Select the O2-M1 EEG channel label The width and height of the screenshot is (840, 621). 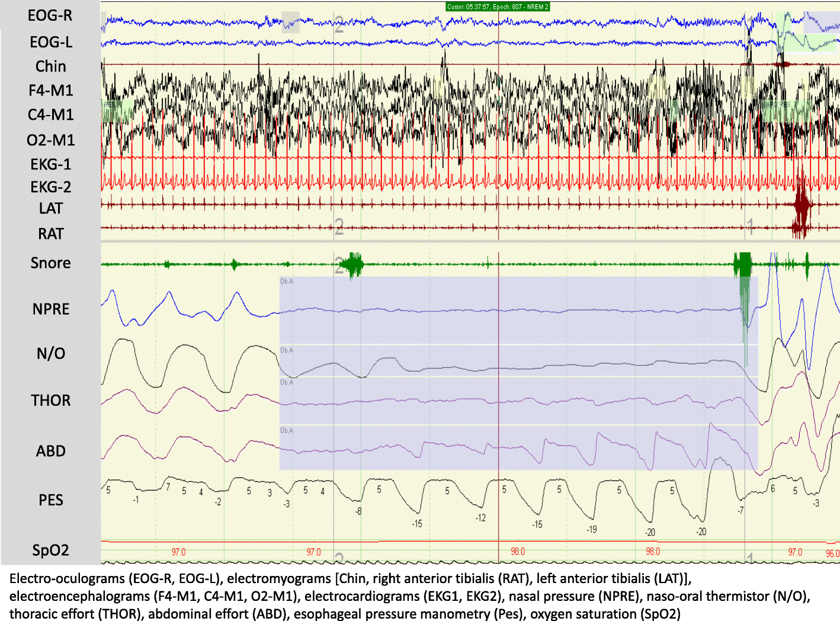click(x=51, y=140)
